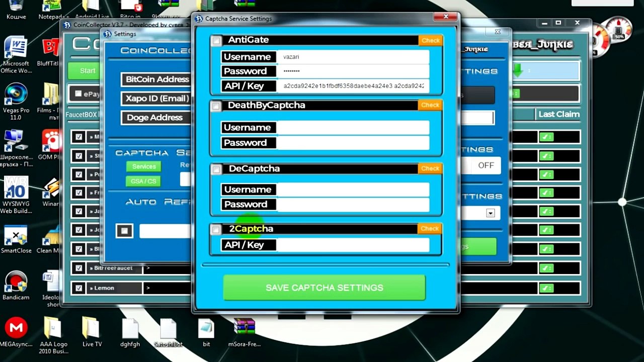Open the mSora-Fre archive on desktop
644x362 pixels.
click(x=245, y=332)
